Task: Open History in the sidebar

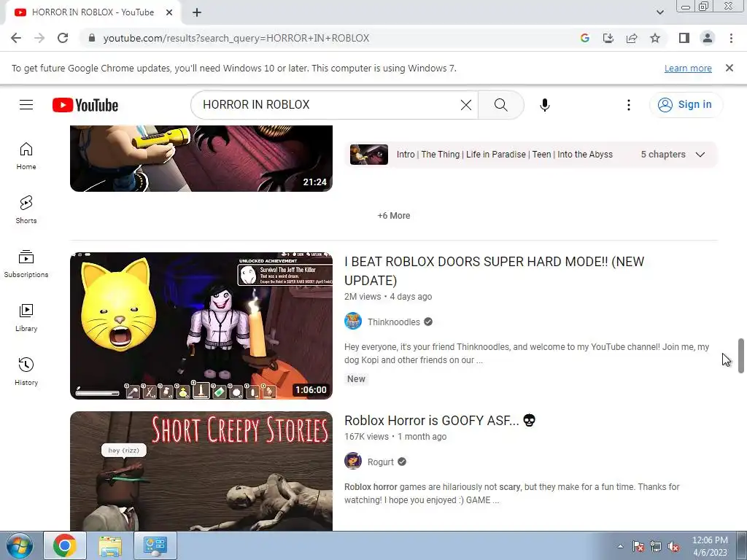Action: 26,371
